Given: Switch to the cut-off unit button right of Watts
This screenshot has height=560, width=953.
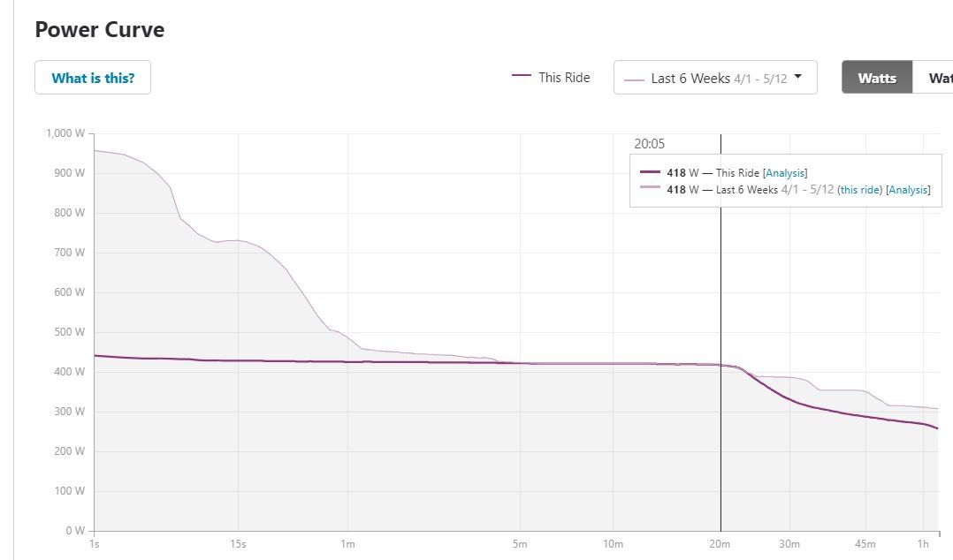Looking at the screenshot, I should (x=935, y=78).
